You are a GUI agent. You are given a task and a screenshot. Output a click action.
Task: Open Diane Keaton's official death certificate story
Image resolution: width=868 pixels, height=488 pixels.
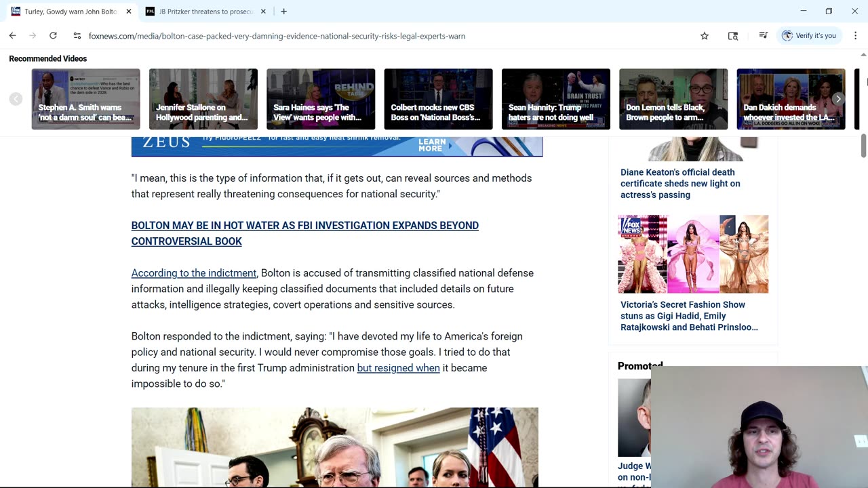[x=680, y=184]
